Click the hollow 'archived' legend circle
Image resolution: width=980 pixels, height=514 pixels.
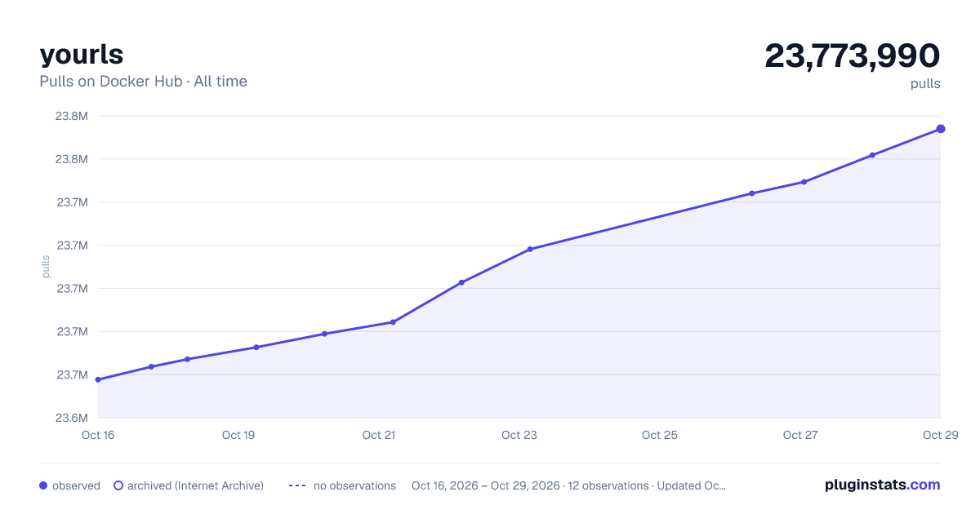tap(118, 485)
